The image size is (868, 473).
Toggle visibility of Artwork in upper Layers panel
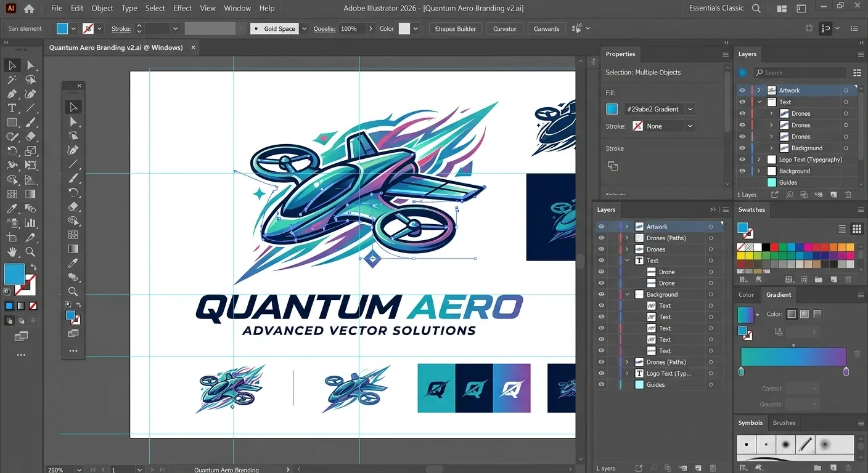click(742, 91)
